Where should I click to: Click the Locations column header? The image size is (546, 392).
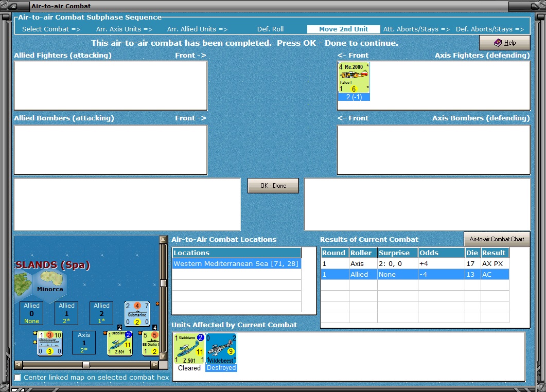(x=237, y=253)
